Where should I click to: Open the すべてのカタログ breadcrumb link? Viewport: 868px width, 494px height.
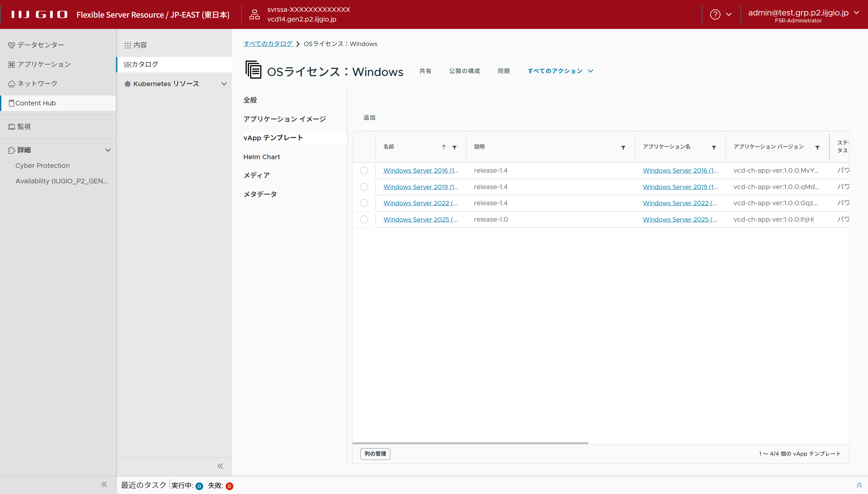click(x=268, y=44)
